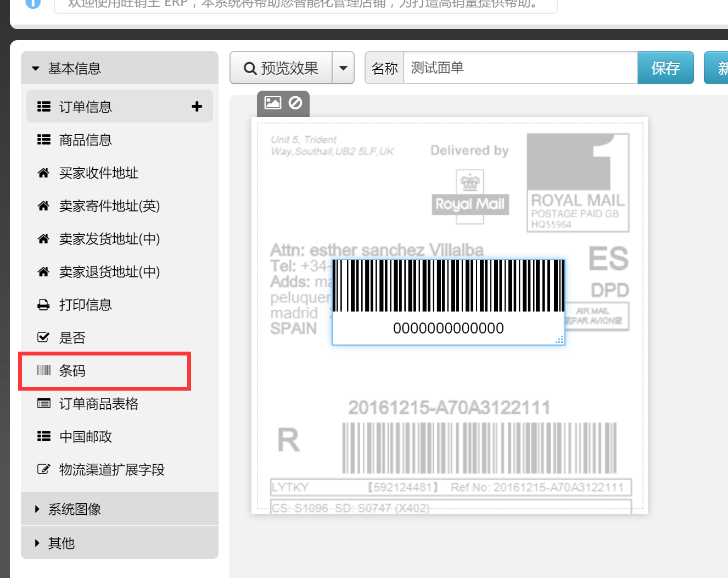Click the blue info icon at top
Screen dimensions: 728x578
33,3
